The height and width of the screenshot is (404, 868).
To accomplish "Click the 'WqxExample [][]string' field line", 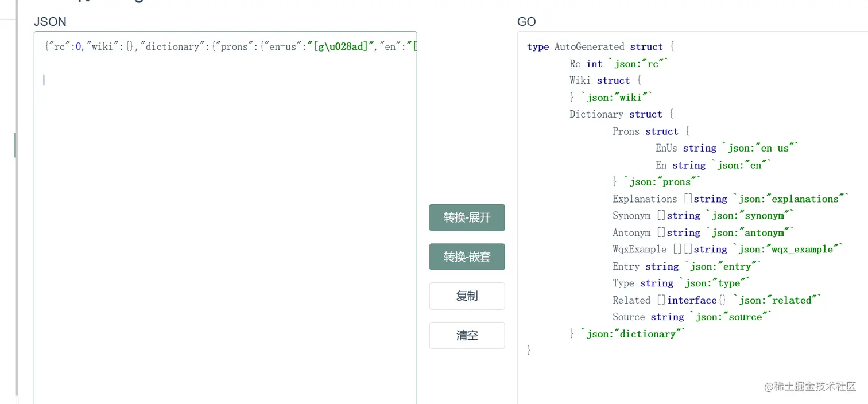I will (728, 250).
